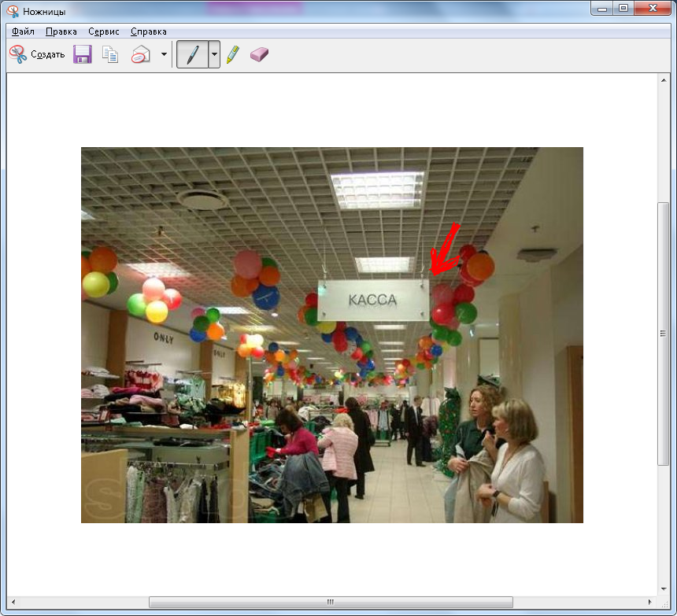Click the horizontal scrollbar thumb
Image resolution: width=677 pixels, height=616 pixels.
coord(329,603)
